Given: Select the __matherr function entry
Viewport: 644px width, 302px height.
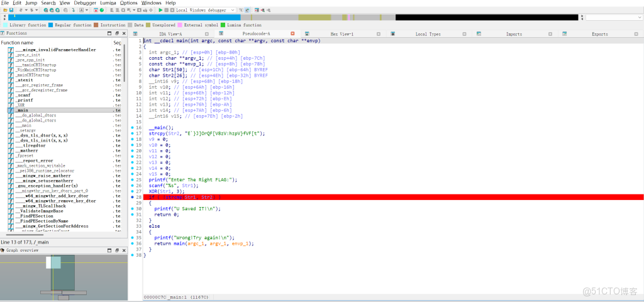Looking at the screenshot, I should [x=65, y=151].
